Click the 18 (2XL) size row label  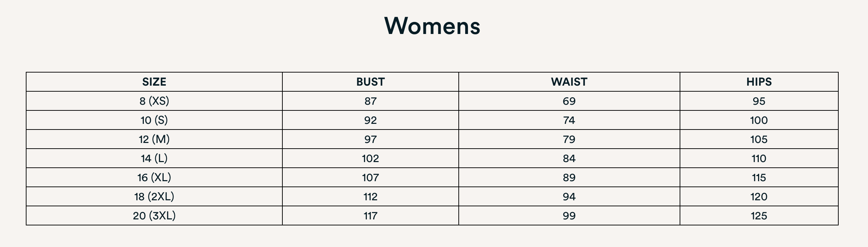(154, 196)
